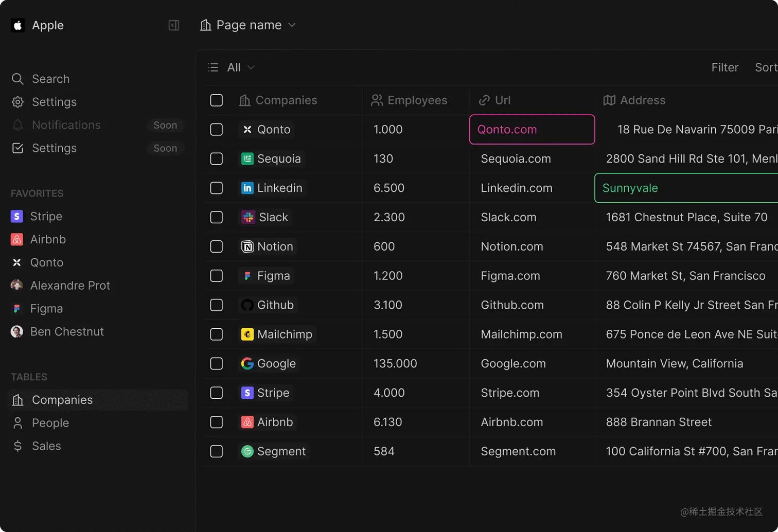Click the 760 Market St, San Francisco address
Viewport: 778px width, 532px height.
(685, 276)
